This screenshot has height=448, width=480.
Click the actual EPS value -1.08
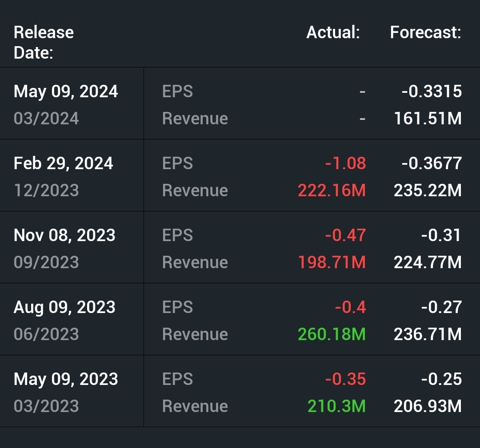click(345, 163)
